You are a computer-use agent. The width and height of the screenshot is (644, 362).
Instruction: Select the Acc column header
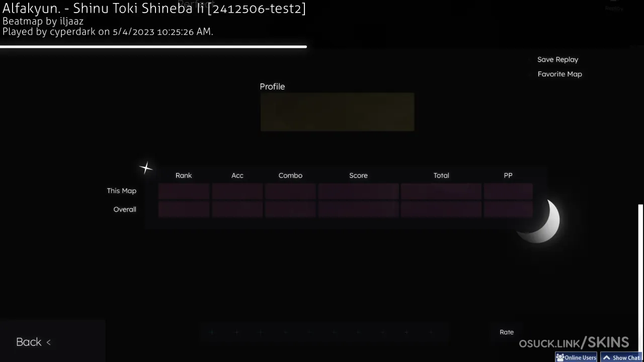click(x=237, y=175)
